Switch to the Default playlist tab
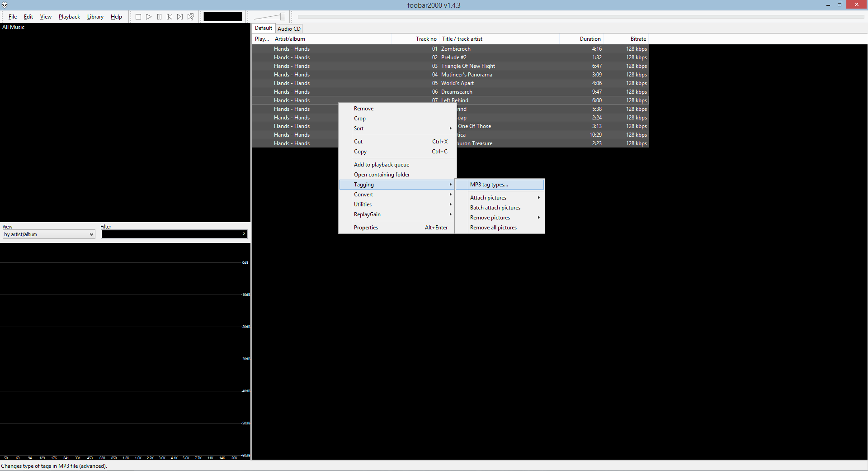This screenshot has height=471, width=868. (264, 28)
